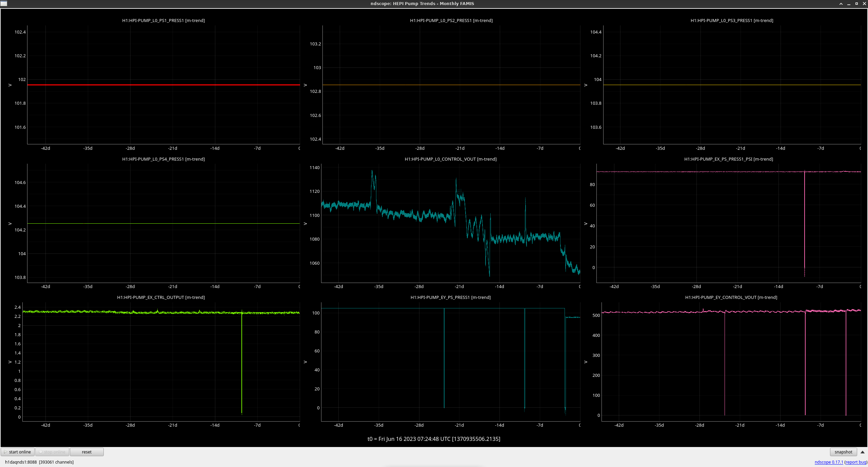Expand the triangle arrow beside snapshot
Viewport: 868px width, 467px height.
863,452
